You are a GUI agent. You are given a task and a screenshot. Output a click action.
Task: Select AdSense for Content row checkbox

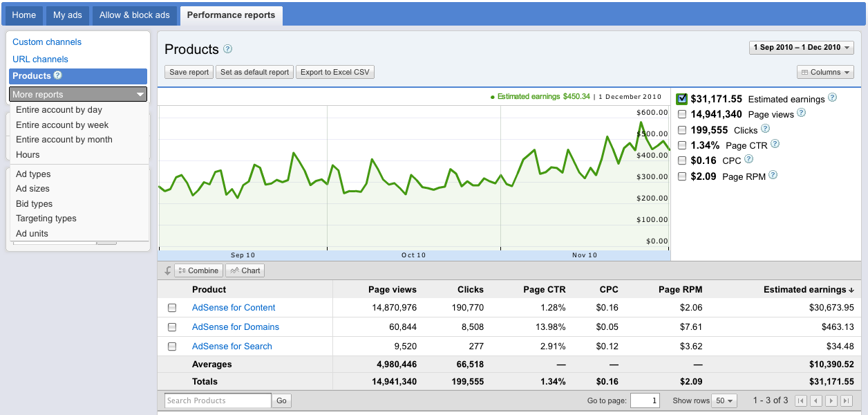[172, 308]
